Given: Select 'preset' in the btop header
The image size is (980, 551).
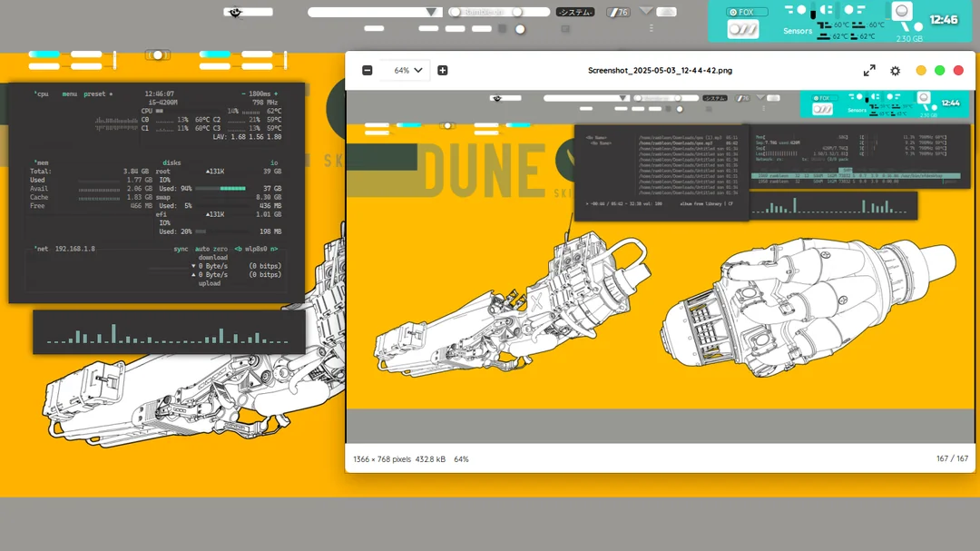Looking at the screenshot, I should (94, 93).
